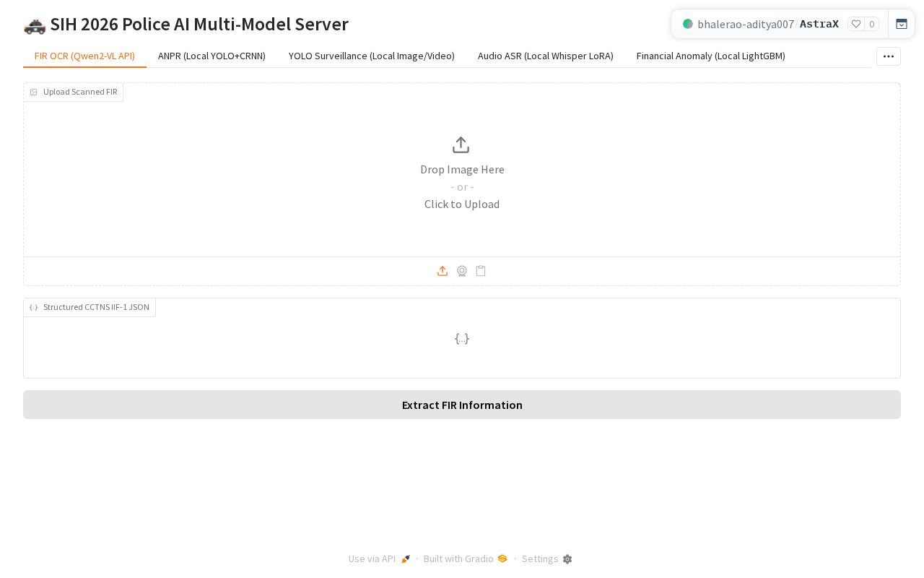Click the API rocket icon in footer
This screenshot has height=578, width=924.
[406, 559]
